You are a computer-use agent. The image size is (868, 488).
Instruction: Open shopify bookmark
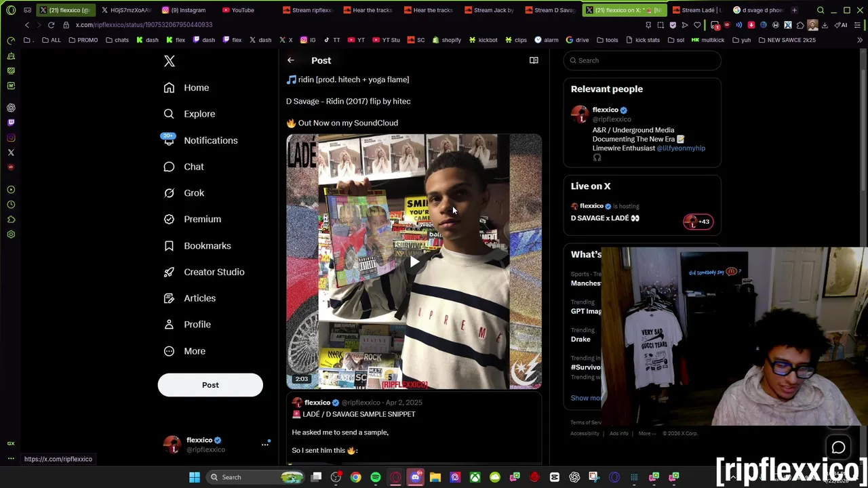point(446,40)
